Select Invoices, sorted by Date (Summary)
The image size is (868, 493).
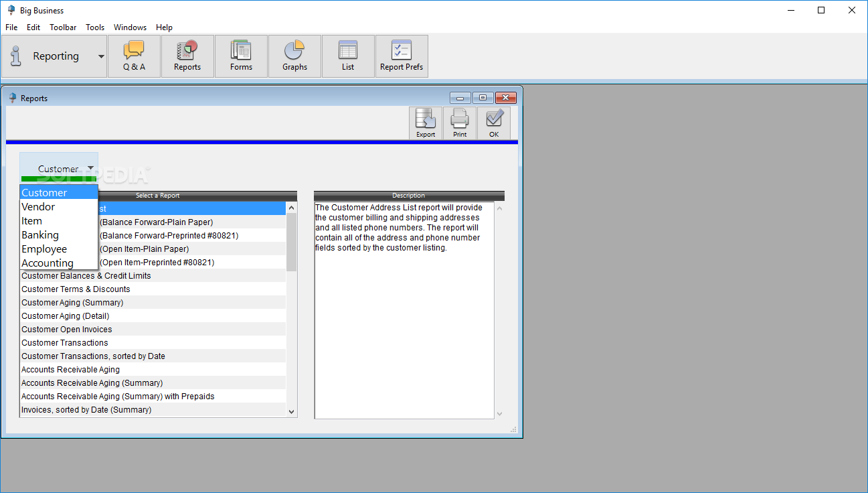pos(153,410)
